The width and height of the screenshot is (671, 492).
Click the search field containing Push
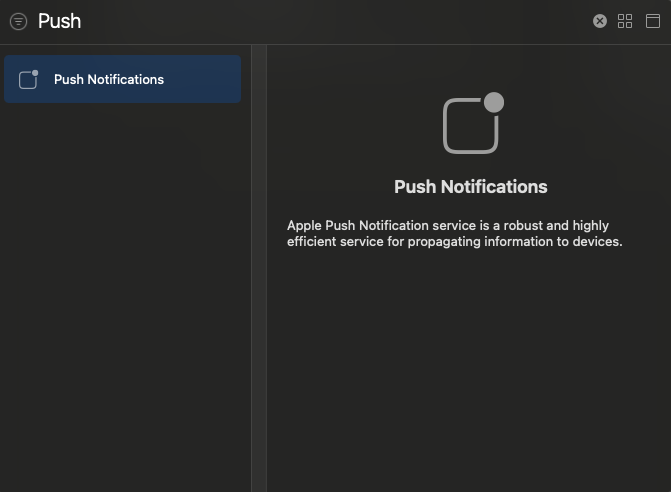click(x=312, y=21)
